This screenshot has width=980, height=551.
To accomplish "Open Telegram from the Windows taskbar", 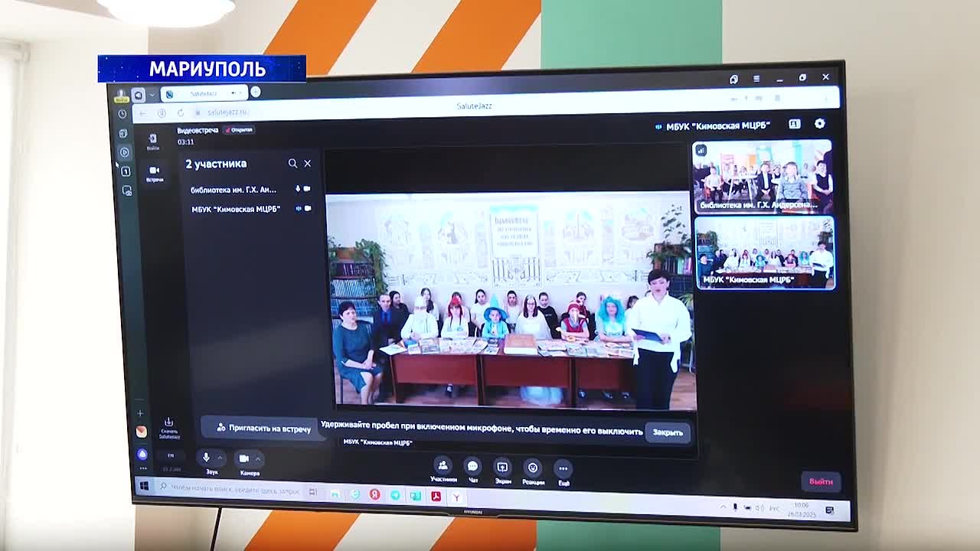I will coord(395,495).
